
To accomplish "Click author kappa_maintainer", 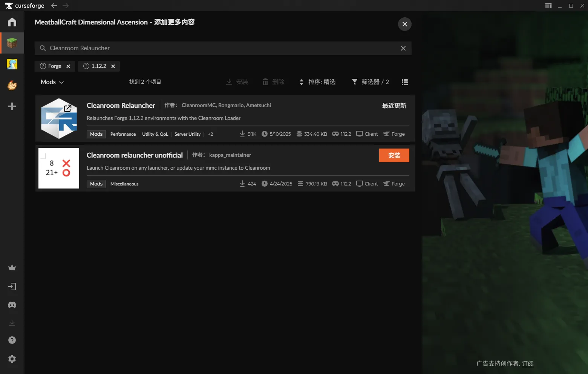I will coord(230,155).
